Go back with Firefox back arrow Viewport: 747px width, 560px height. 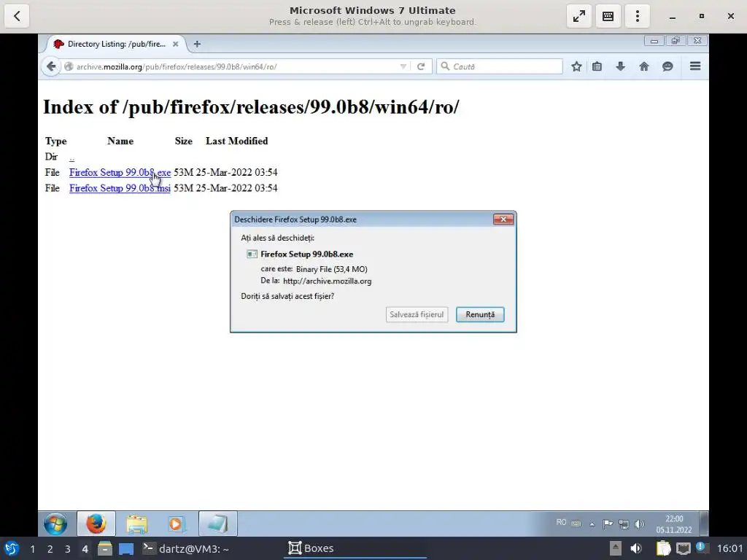click(x=51, y=66)
